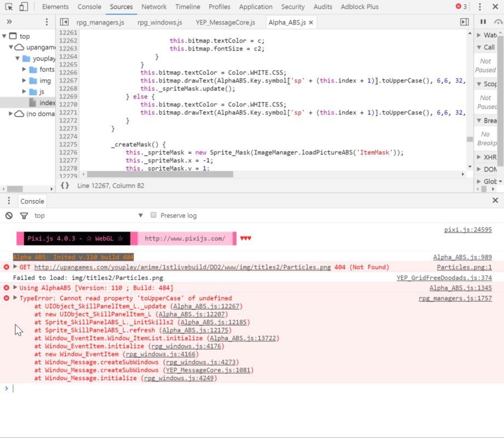
Task: Open the DevTools customize three-dot menu
Action: pos(480,7)
